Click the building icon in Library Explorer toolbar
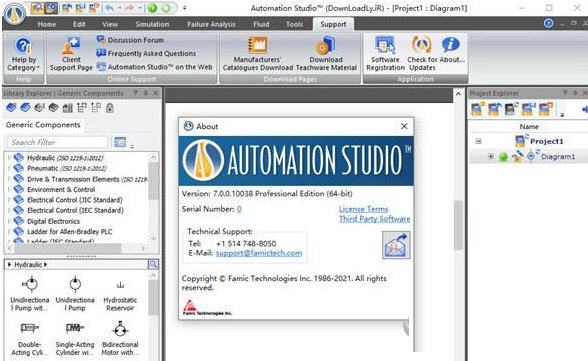This screenshot has height=361, width=588. [68, 108]
